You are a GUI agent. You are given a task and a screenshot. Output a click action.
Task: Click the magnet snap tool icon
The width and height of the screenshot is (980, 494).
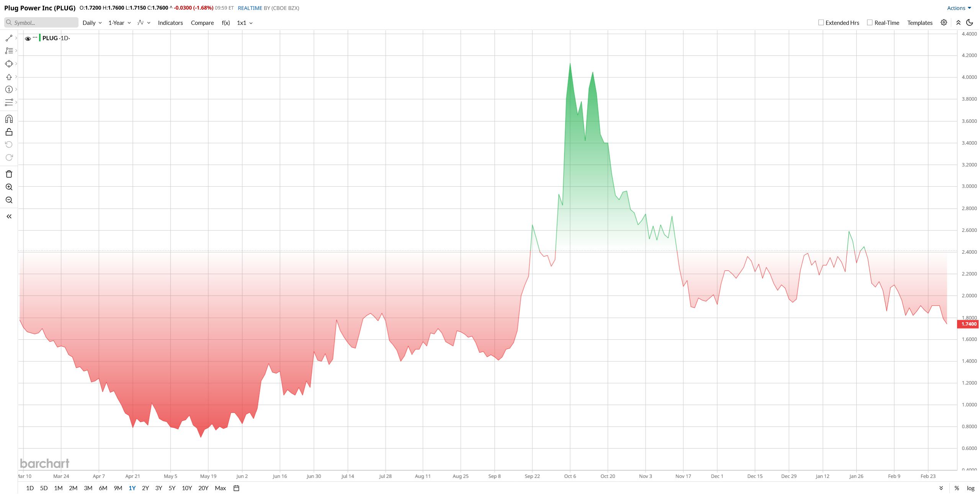[9, 119]
